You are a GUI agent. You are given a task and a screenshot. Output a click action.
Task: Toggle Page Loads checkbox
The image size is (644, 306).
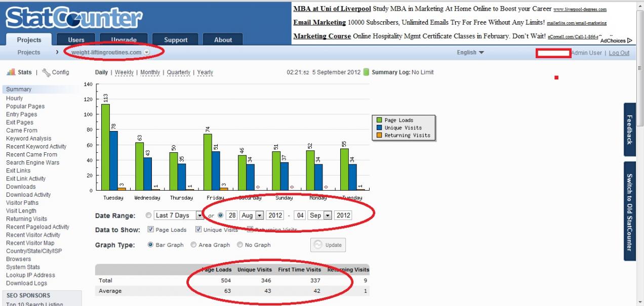(150, 230)
